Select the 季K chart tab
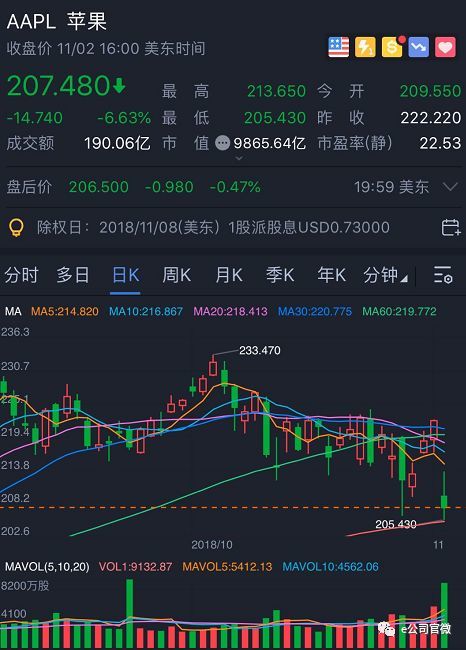This screenshot has width=466, height=650. tap(280, 275)
